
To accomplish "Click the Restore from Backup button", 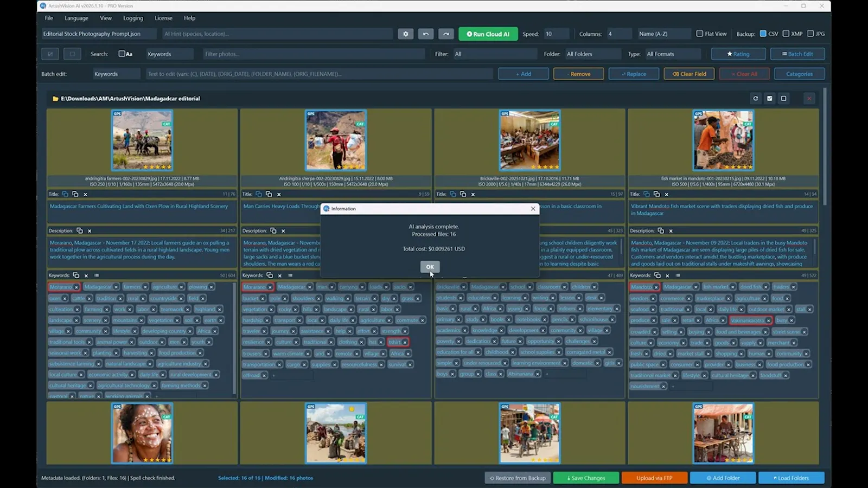I will pyautogui.click(x=518, y=478).
